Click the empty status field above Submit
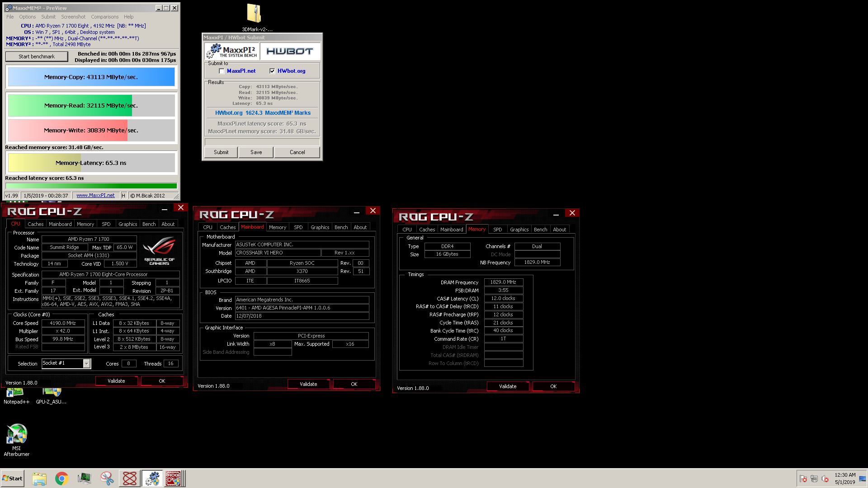868x488 pixels. point(262,142)
